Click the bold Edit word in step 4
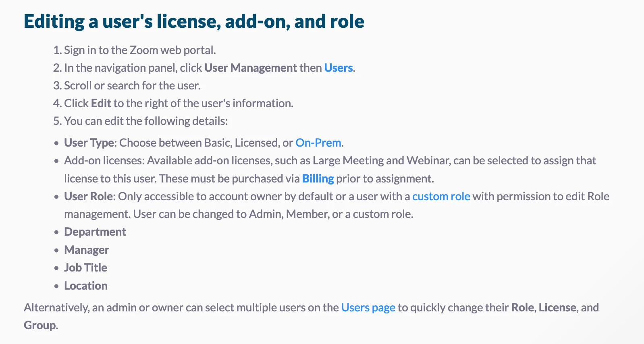The height and width of the screenshot is (344, 644). (101, 103)
